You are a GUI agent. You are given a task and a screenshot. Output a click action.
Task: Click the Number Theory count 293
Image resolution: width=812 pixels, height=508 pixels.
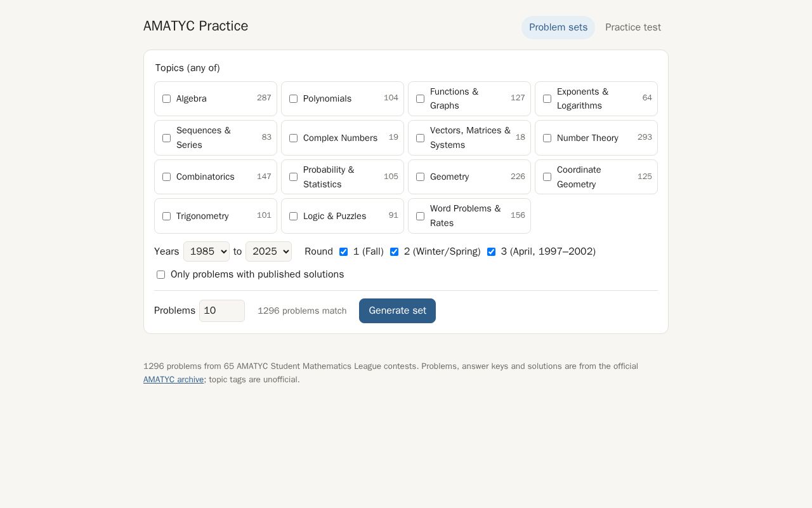[x=645, y=137]
